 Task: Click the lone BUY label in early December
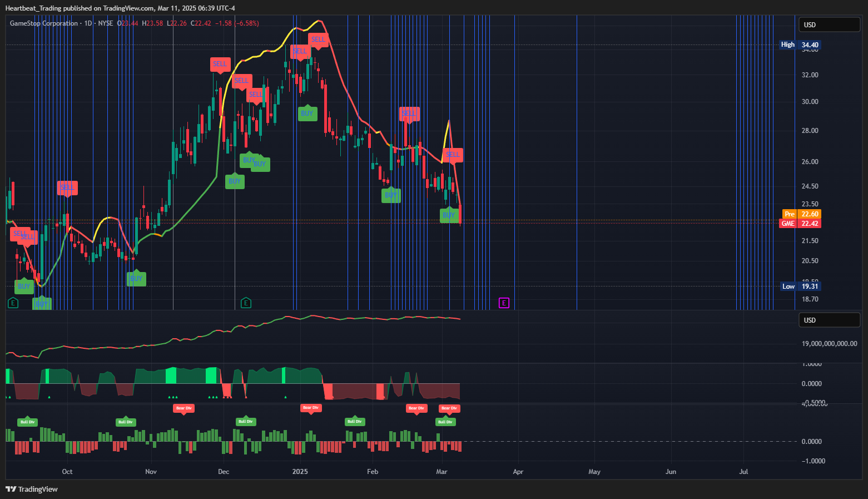point(235,181)
